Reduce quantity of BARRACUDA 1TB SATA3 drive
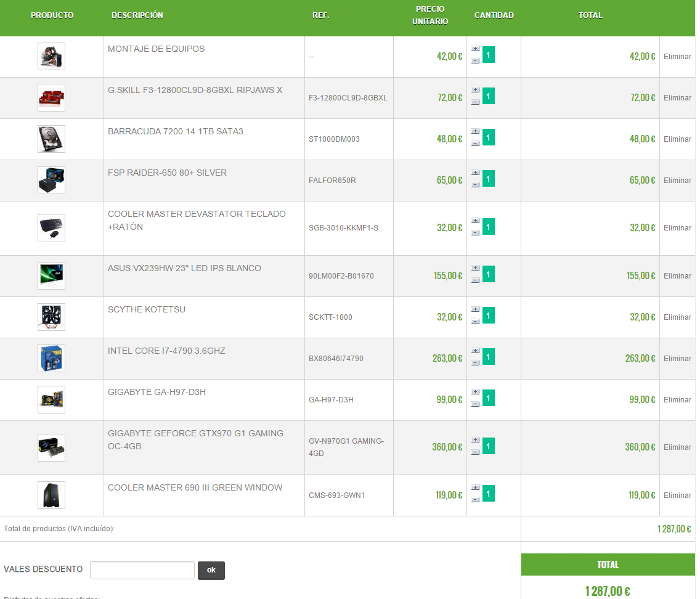 pyautogui.click(x=475, y=143)
